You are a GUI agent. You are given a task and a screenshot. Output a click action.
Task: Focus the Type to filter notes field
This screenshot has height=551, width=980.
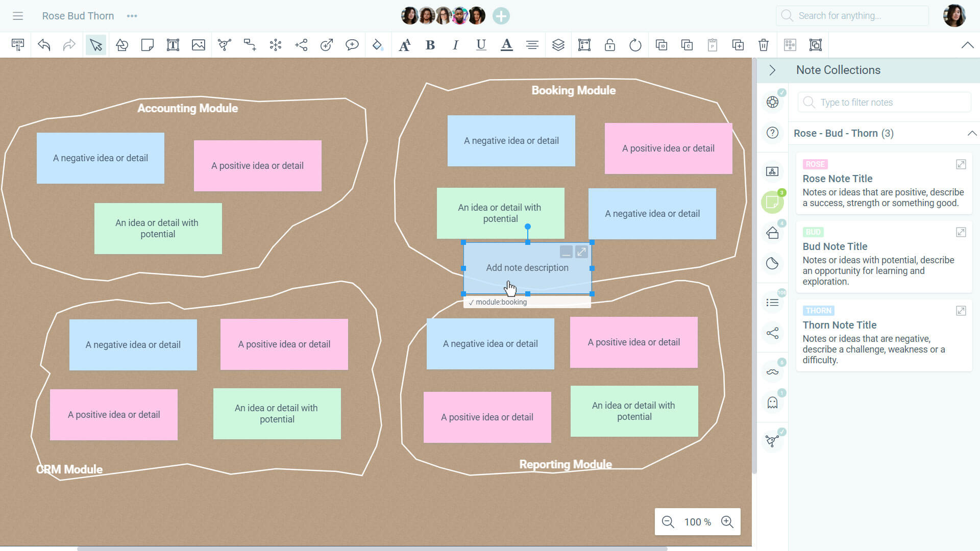884,102
